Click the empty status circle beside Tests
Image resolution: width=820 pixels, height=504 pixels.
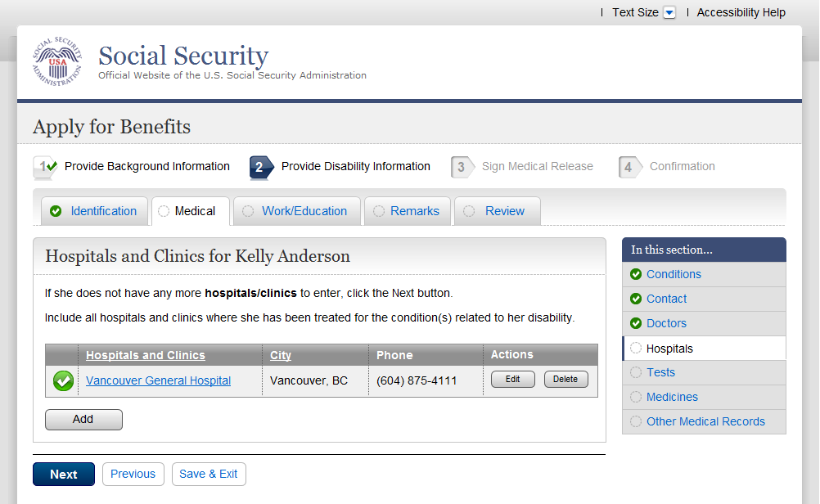pyautogui.click(x=636, y=372)
